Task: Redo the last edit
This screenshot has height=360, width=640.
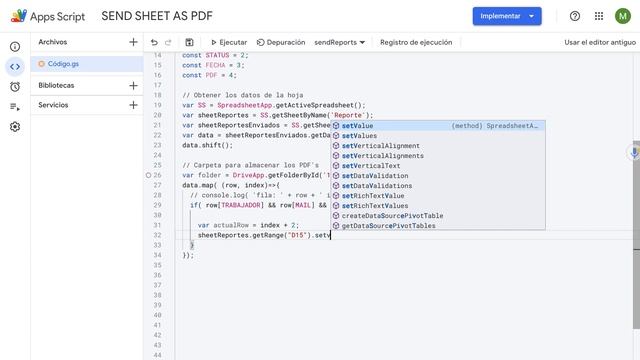Action: point(168,42)
